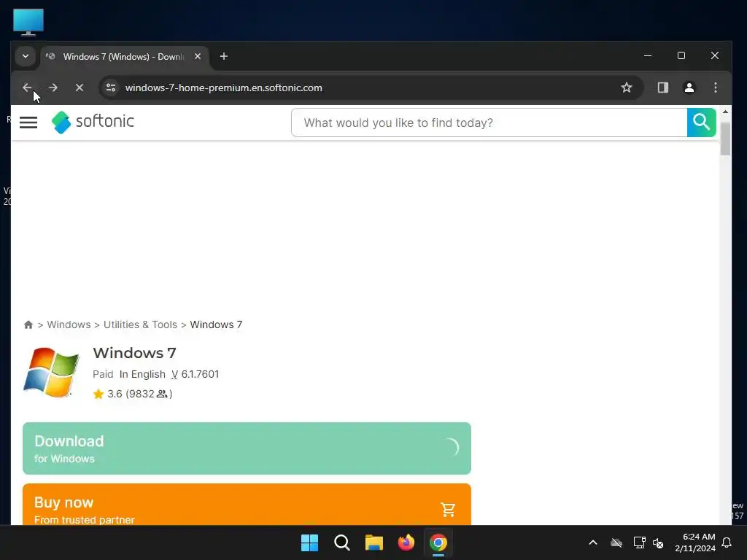Minimize the Chrome window
The image size is (747, 560).
648,55
